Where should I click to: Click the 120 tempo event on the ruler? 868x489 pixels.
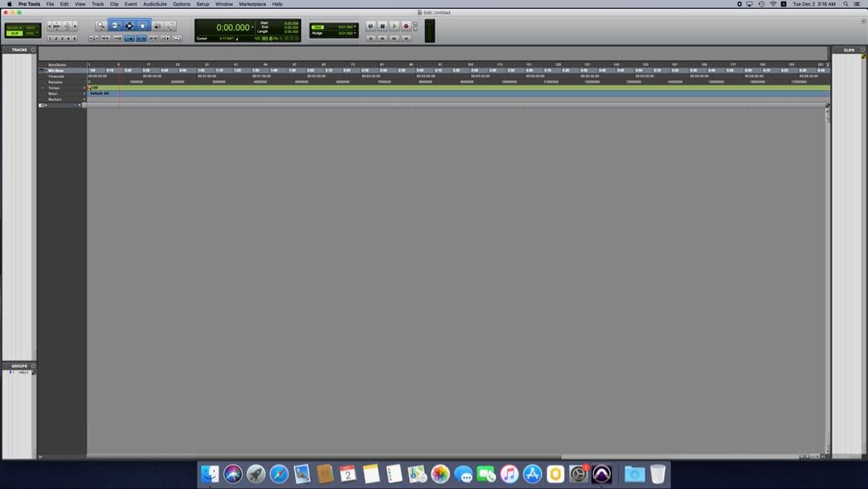[x=94, y=88]
